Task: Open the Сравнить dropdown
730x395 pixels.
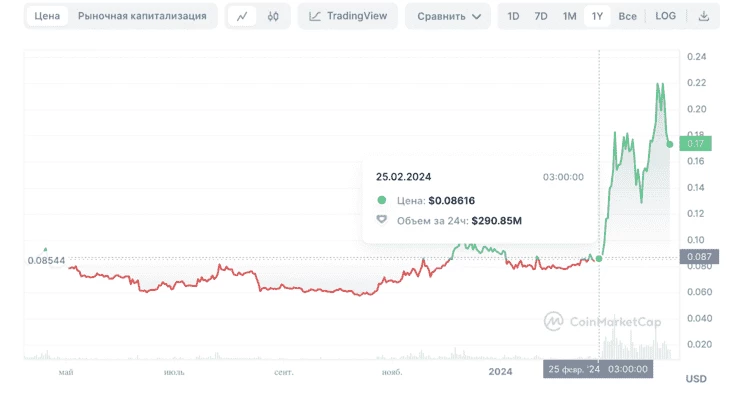Action: tap(448, 16)
